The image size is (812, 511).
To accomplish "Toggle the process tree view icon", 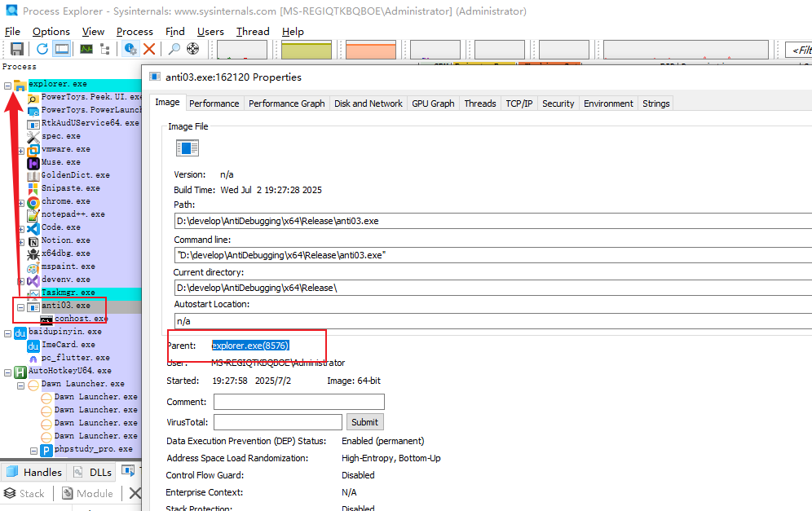I will [x=105, y=50].
